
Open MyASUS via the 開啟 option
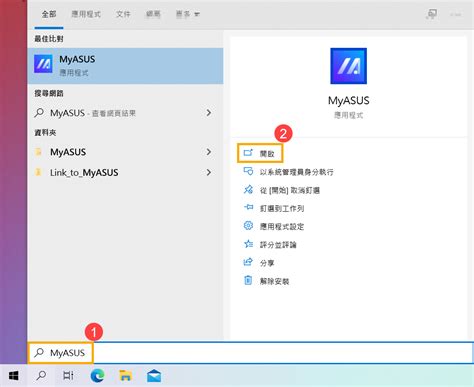click(260, 153)
